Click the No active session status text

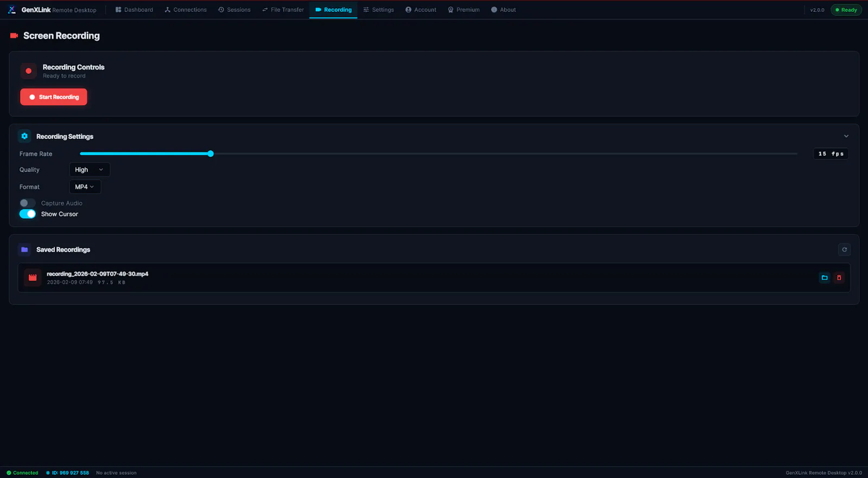(117, 473)
